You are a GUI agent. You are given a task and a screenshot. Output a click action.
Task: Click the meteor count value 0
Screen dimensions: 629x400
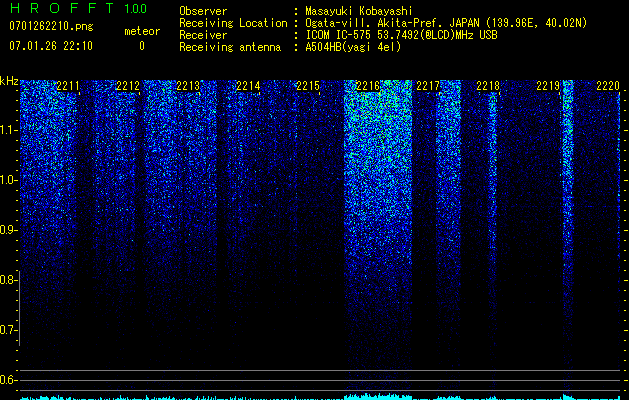pos(142,46)
